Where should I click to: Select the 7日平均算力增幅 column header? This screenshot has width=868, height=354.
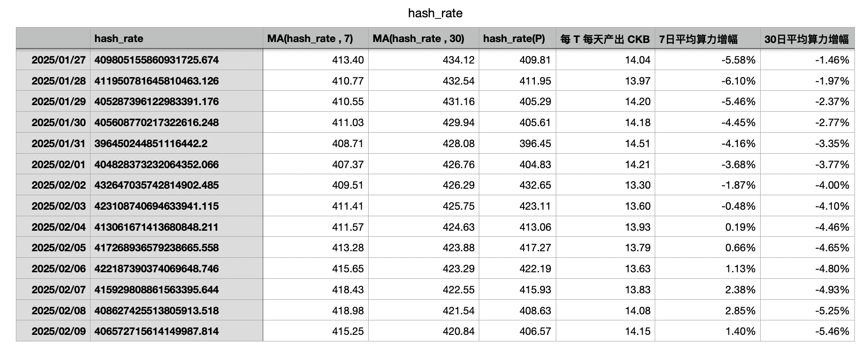(x=707, y=38)
